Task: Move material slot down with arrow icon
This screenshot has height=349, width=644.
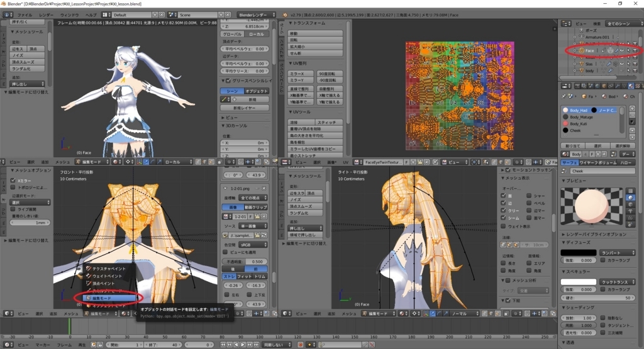Action: click(x=633, y=137)
